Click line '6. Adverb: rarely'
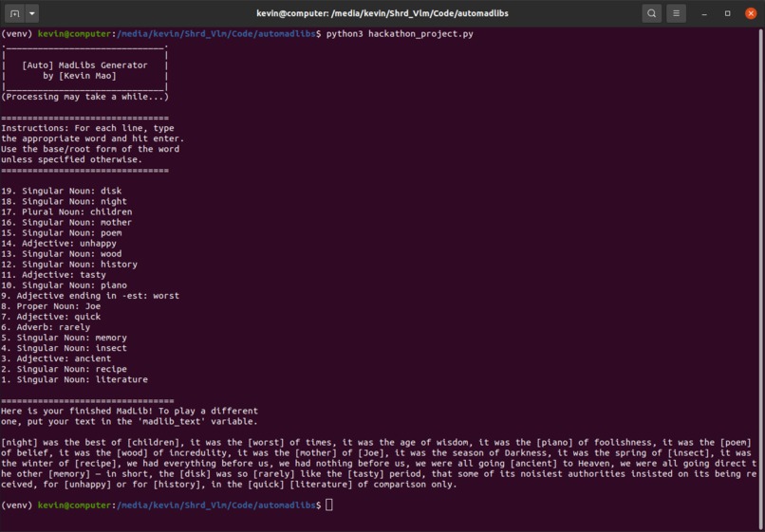The width and height of the screenshot is (765, 532). [46, 328]
